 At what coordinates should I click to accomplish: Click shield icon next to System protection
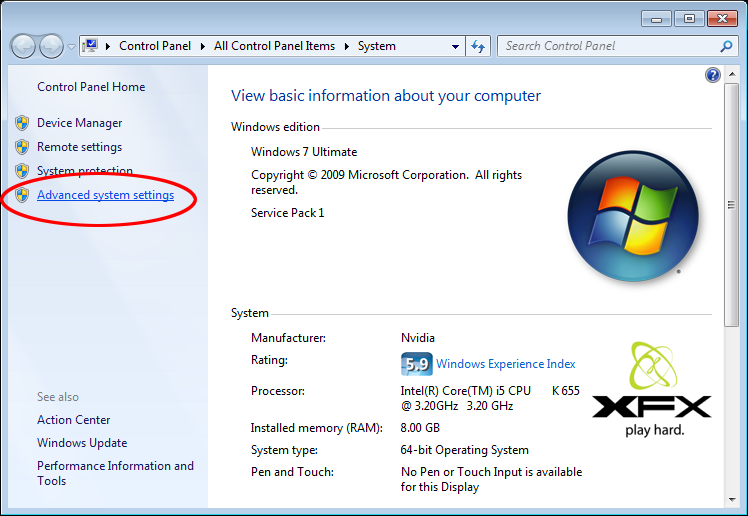click(x=22, y=171)
